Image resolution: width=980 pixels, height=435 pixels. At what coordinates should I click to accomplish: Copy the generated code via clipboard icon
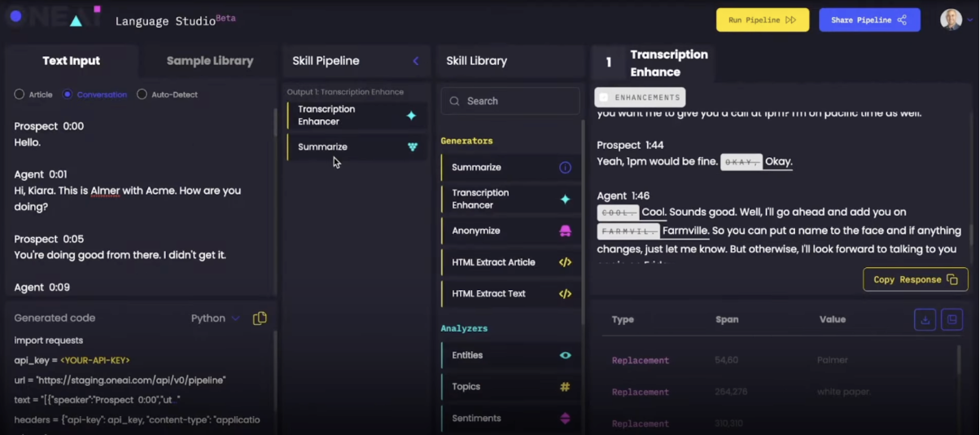(260, 319)
